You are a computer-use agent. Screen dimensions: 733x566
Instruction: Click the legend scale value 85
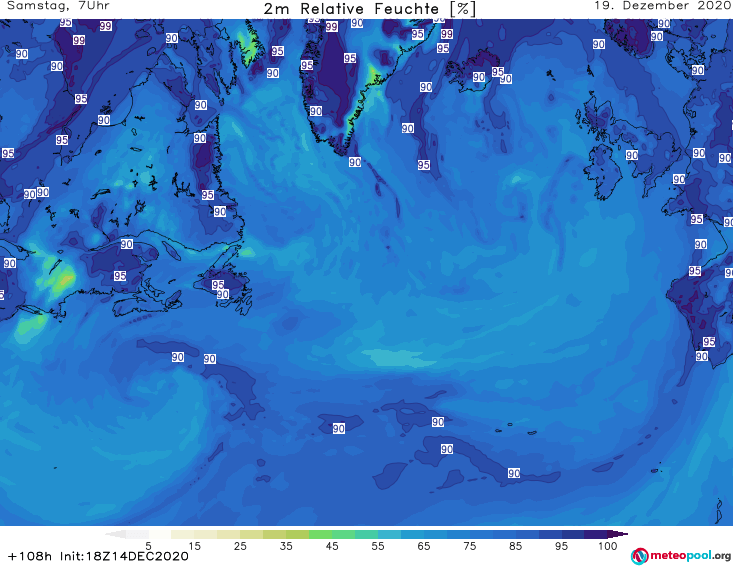515,546
